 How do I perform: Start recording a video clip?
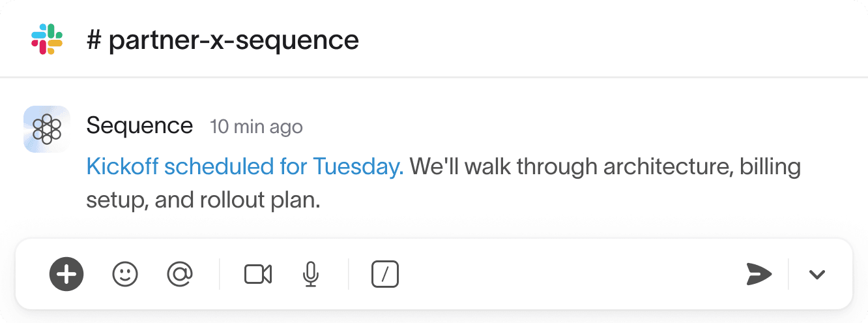coord(258,274)
